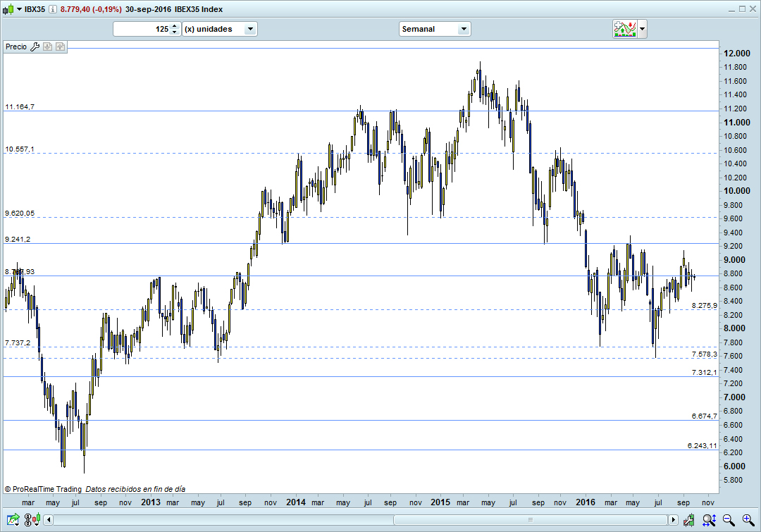Screen dimensions: 761x532
Task: Click the download indicator icon beside Precio
Action: tap(47, 47)
